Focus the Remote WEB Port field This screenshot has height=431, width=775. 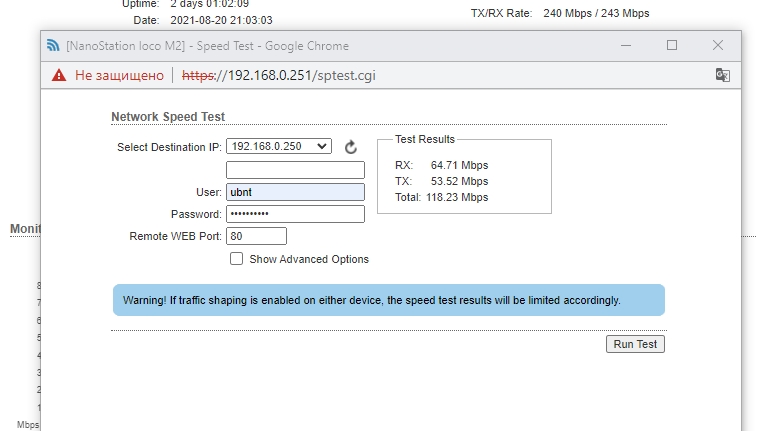[x=257, y=236]
